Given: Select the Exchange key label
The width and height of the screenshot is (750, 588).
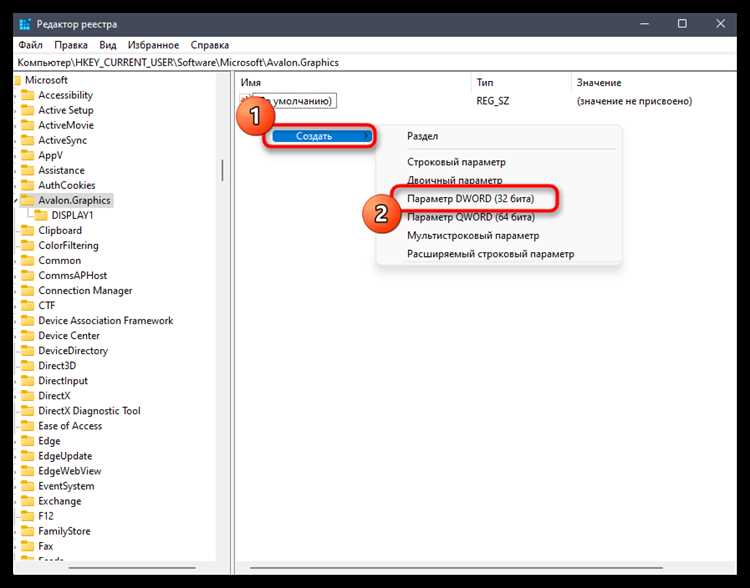Looking at the screenshot, I should pyautogui.click(x=60, y=501).
